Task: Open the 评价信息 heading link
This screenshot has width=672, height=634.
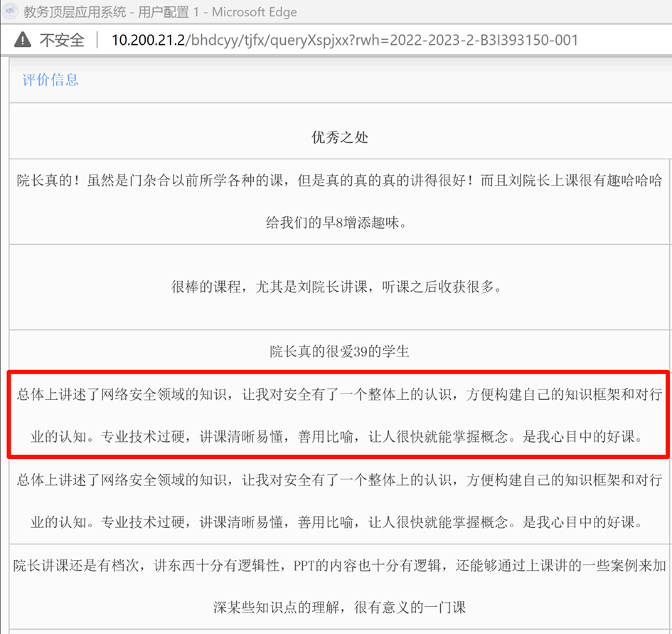Action: pyautogui.click(x=50, y=80)
